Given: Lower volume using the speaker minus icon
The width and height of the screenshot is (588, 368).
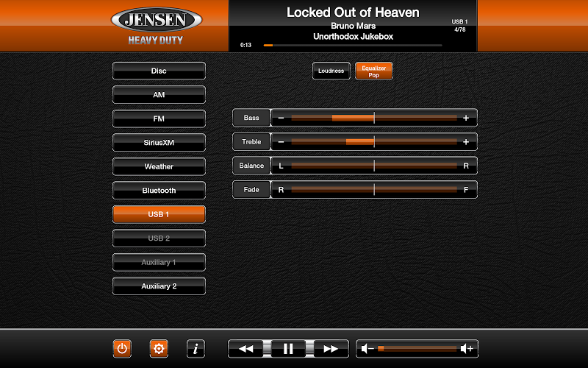Looking at the screenshot, I should (x=367, y=349).
